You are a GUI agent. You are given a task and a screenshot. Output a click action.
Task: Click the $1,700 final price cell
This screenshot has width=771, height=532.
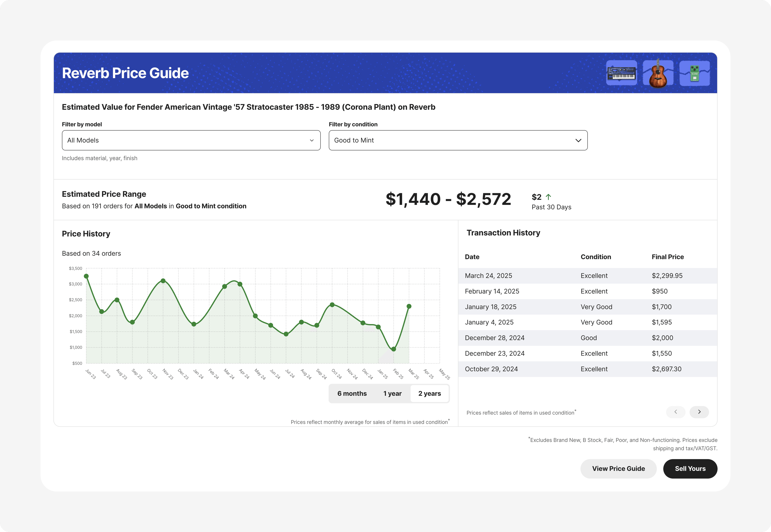661,307
